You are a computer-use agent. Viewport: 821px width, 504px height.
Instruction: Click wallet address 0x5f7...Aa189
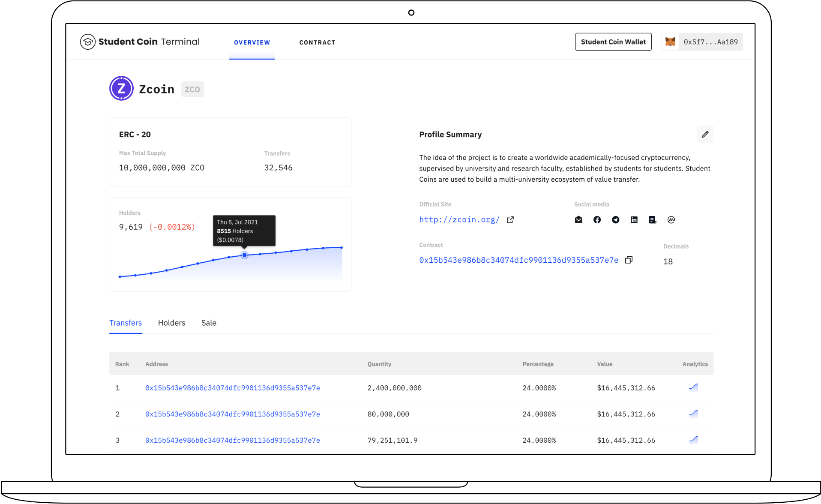pyautogui.click(x=710, y=42)
